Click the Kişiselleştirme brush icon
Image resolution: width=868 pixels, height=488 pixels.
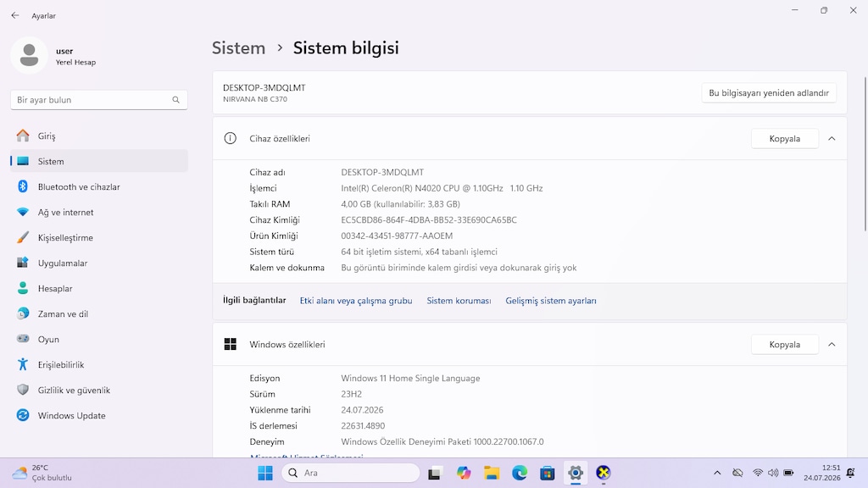coord(23,237)
